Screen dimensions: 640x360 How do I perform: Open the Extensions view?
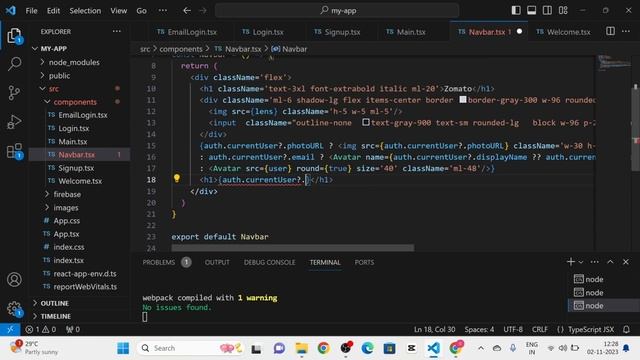tap(14, 151)
